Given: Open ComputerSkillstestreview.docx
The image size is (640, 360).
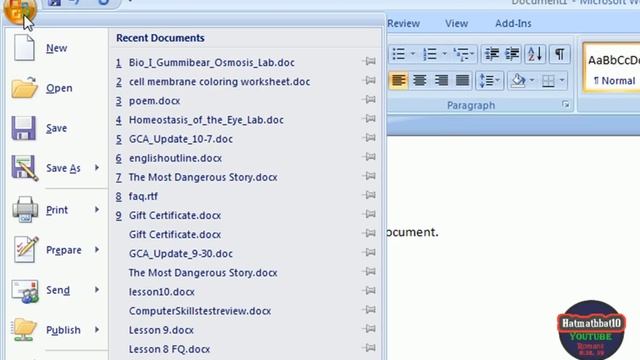Looking at the screenshot, I should tap(200, 311).
